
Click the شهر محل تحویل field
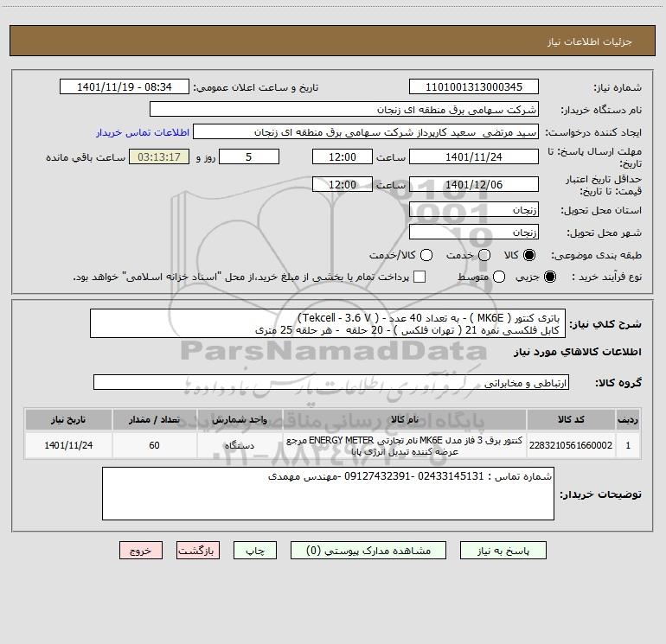tap(474, 233)
